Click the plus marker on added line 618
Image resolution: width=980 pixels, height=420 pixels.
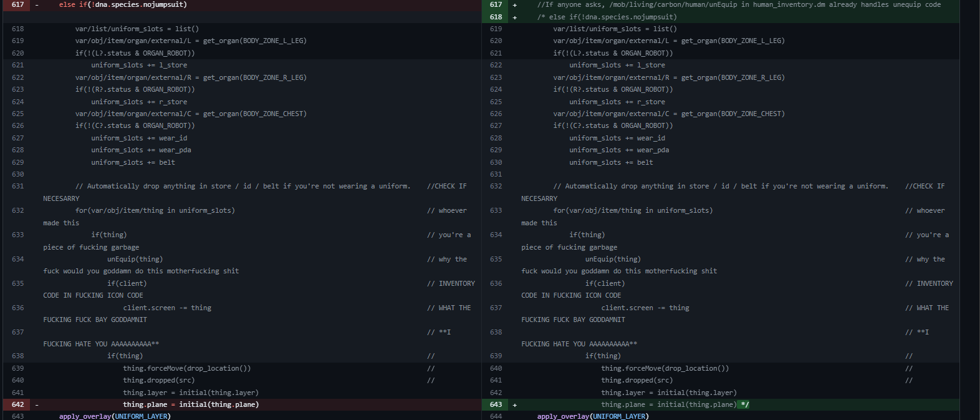(x=514, y=17)
